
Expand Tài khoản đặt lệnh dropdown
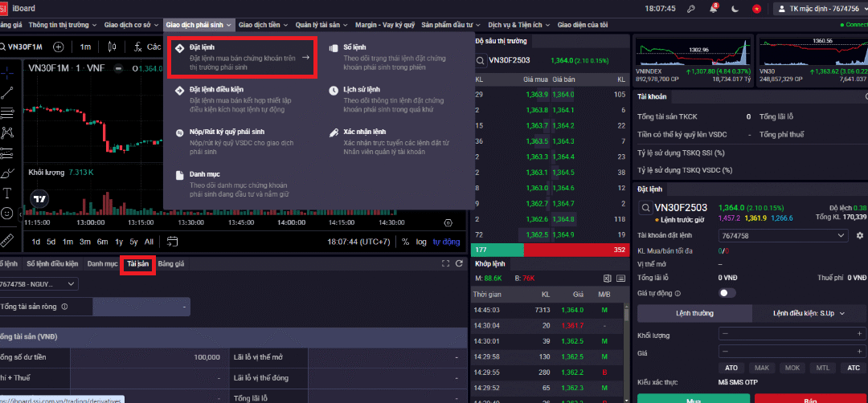tap(782, 236)
